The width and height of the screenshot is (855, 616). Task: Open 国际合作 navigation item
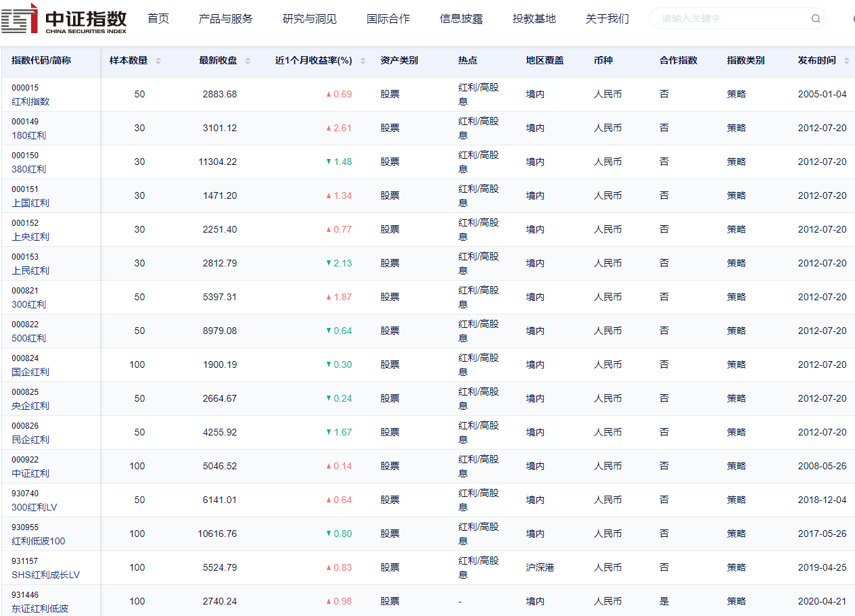tap(388, 18)
